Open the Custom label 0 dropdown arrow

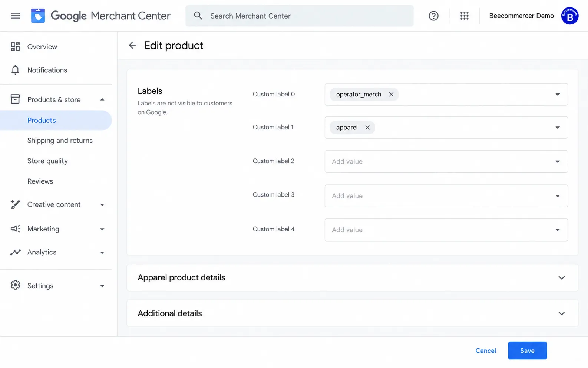[x=558, y=95]
